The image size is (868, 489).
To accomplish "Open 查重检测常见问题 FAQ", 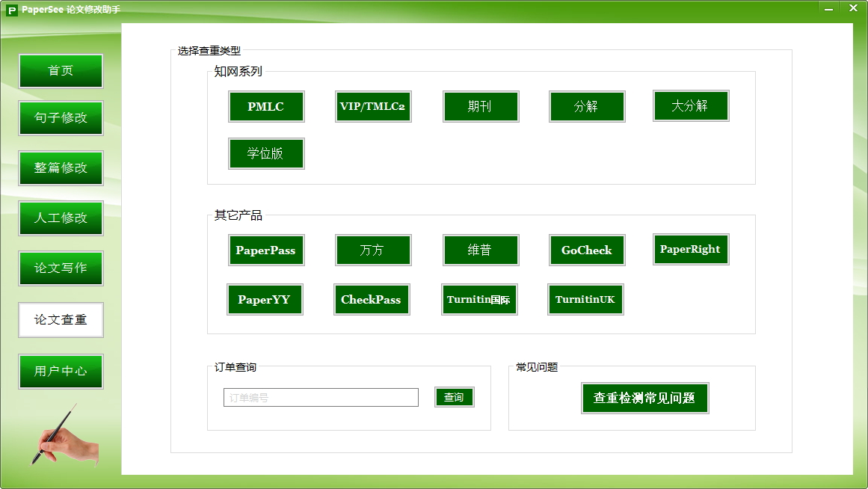I will [x=645, y=399].
